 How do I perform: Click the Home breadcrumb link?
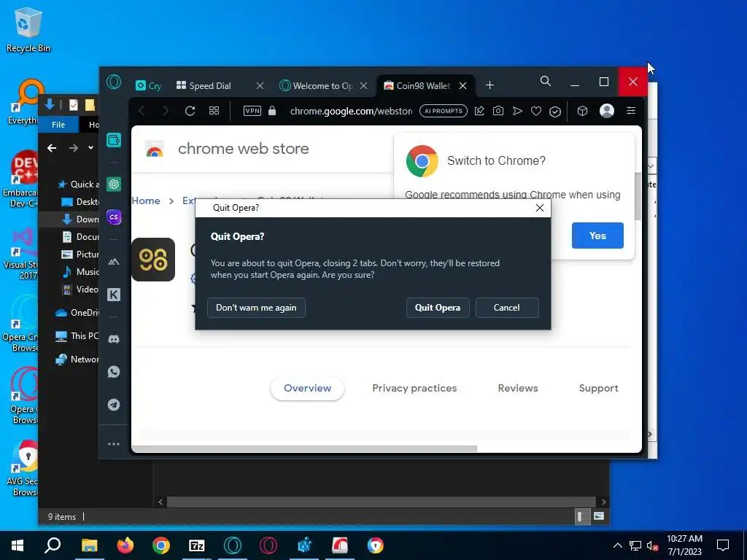pyautogui.click(x=146, y=201)
